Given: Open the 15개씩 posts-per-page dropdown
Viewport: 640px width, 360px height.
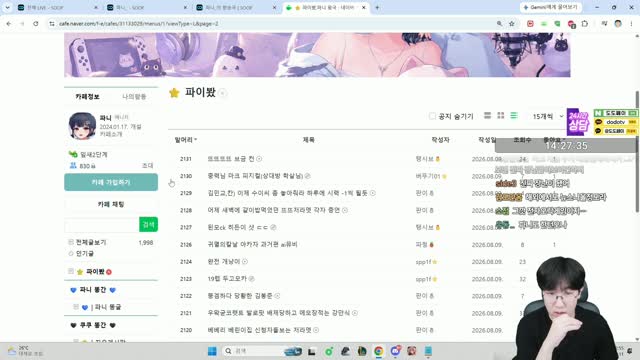Looking at the screenshot, I should 547,116.
